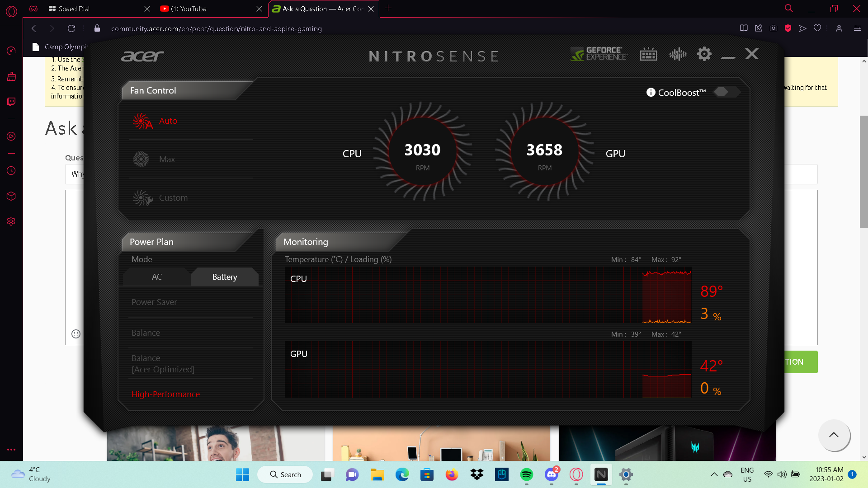Click the scroll-to-top arrow button
This screenshot has width=868, height=488.
[834, 435]
